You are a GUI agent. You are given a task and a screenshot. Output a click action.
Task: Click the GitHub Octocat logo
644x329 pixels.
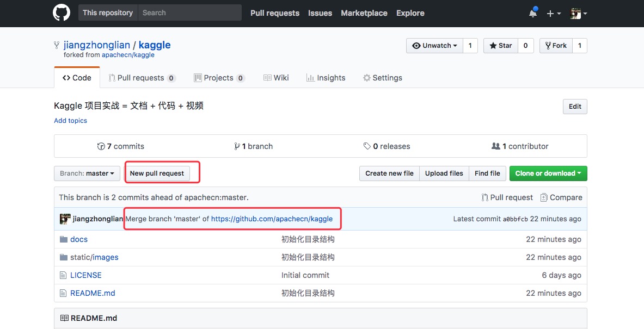(x=62, y=13)
